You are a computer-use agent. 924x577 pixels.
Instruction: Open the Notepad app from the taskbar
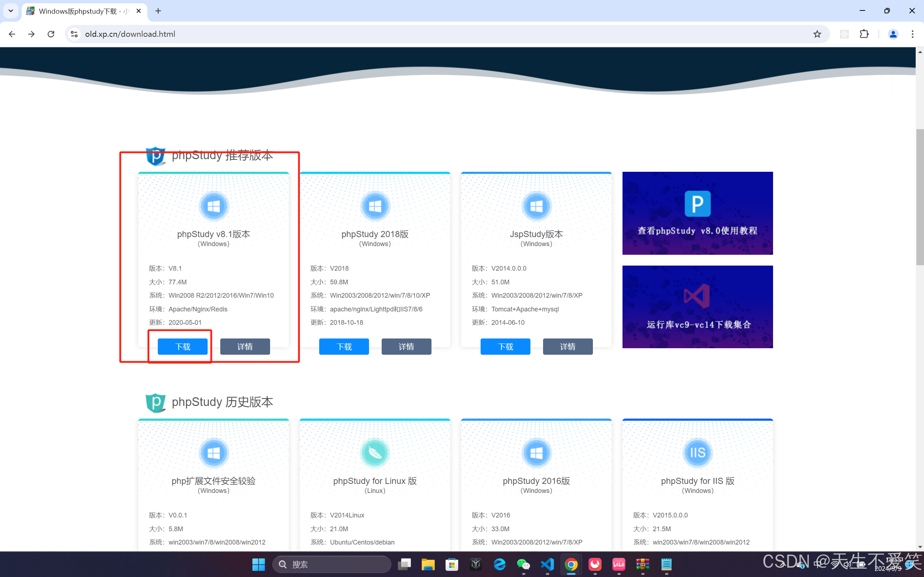[x=667, y=564]
